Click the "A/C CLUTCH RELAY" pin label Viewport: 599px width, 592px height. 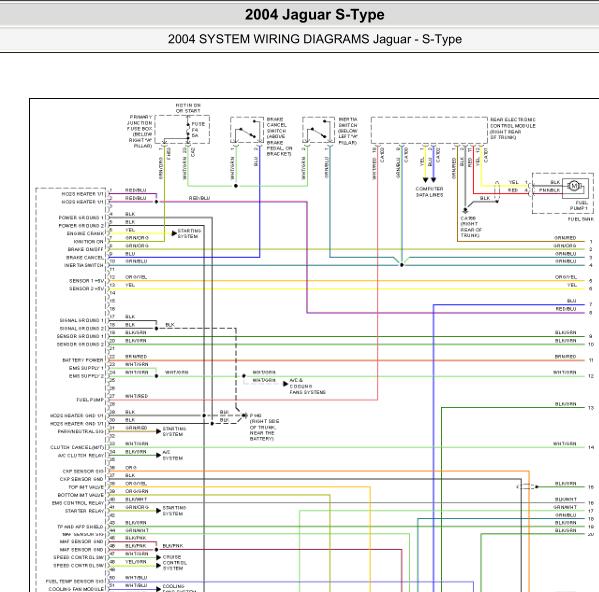tap(81, 455)
